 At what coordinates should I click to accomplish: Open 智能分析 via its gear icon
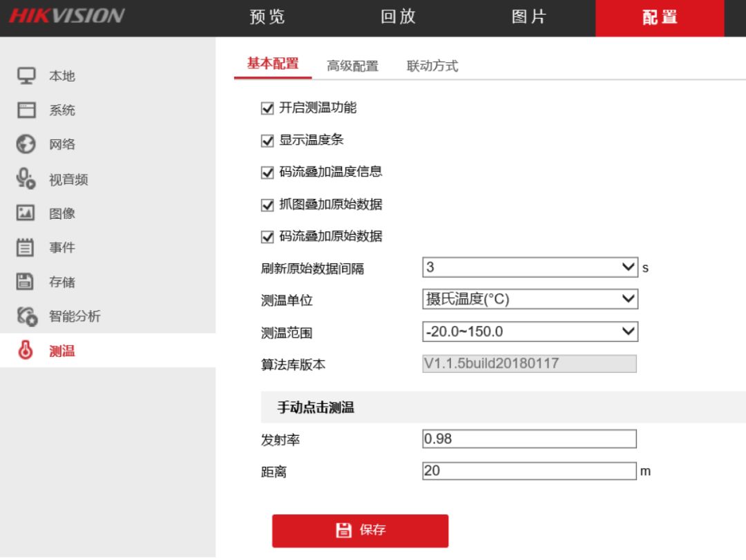(26, 316)
